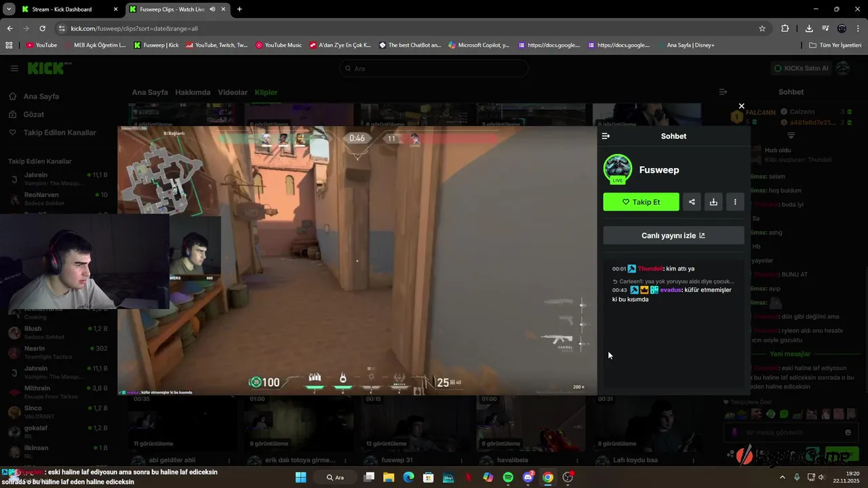Screen dimensions: 868x488
Task: Open the three-dot more options menu
Action: 735,202
